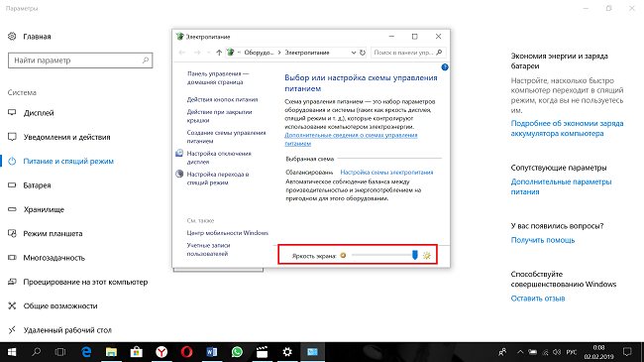Click Оборудо... breadcrumb in address bar
This screenshot has height=362, width=644.
coord(259,53)
